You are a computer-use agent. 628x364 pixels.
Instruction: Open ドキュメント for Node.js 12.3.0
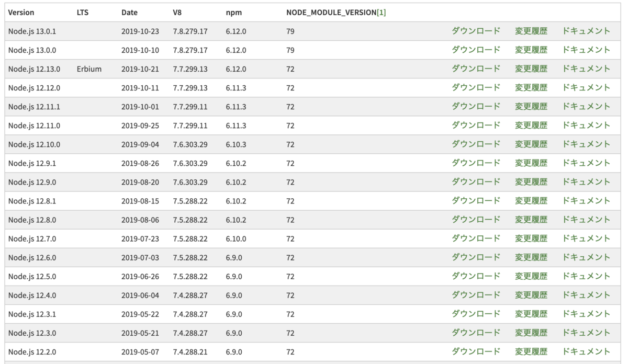coord(586,332)
